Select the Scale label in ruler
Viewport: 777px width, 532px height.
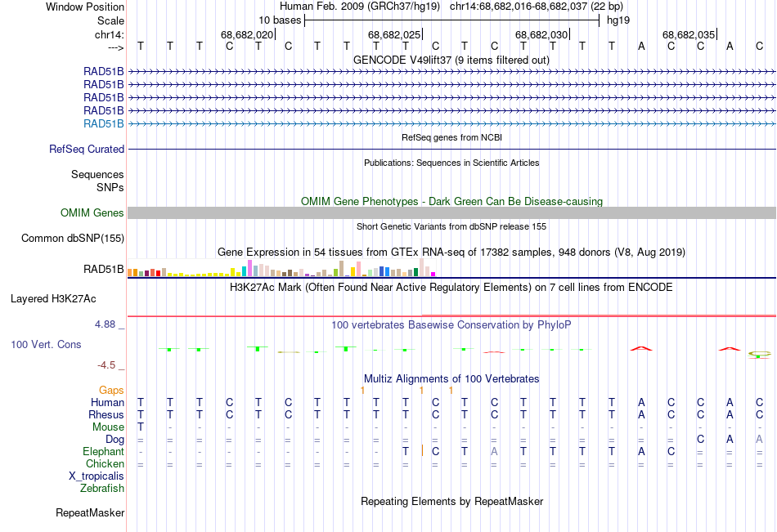point(110,20)
